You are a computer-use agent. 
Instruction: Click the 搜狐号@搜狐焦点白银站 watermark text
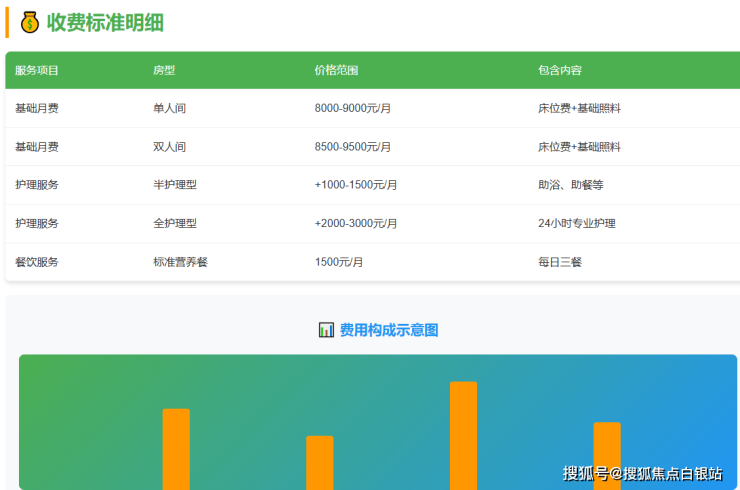[x=642, y=473]
